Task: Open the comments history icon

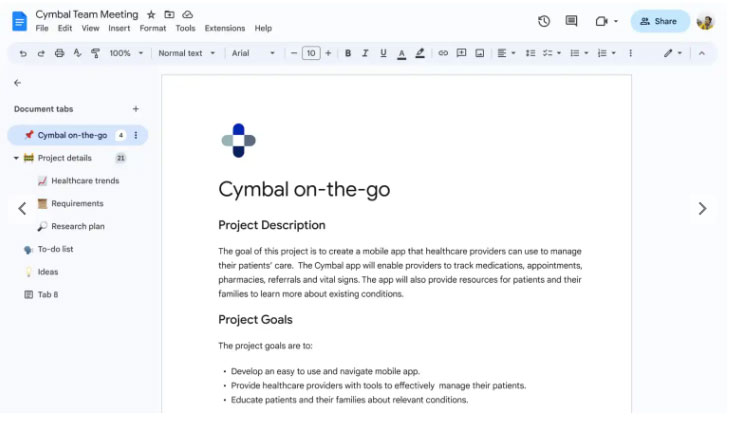Action: 571,21
